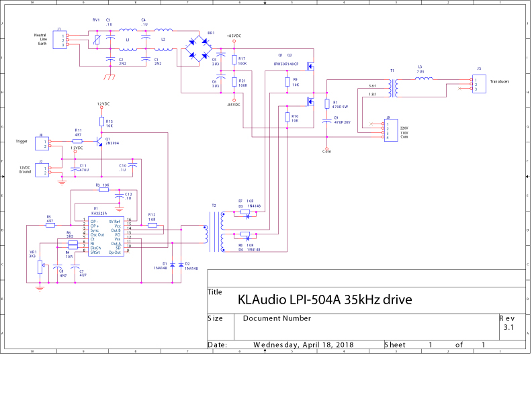Click the Com terminal label
Image resolution: width=532 pixels, height=411 pixels.
[326, 152]
